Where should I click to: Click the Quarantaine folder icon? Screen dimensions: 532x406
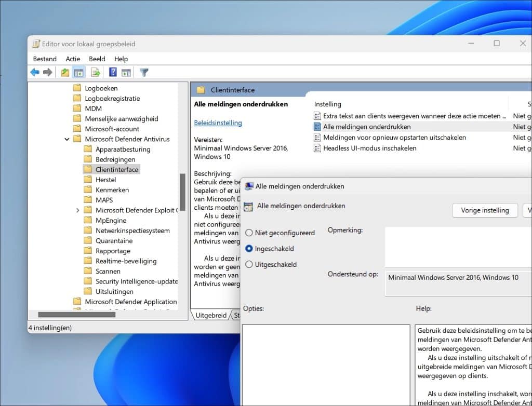pyautogui.click(x=88, y=240)
